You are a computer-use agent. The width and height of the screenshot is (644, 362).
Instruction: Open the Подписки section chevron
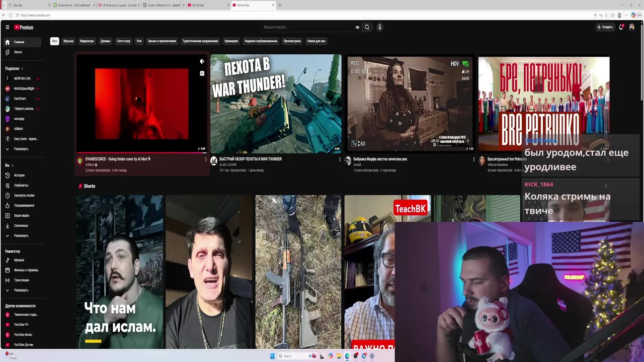[x=22, y=68]
